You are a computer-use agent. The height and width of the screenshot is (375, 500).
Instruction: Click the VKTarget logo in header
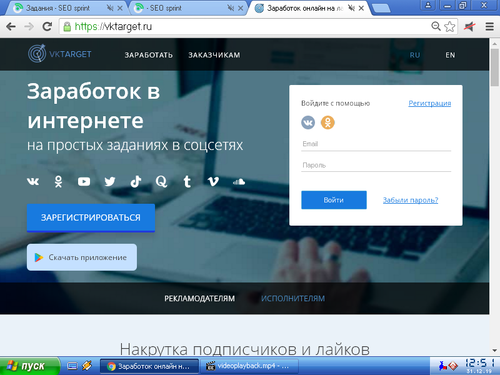pos(60,54)
